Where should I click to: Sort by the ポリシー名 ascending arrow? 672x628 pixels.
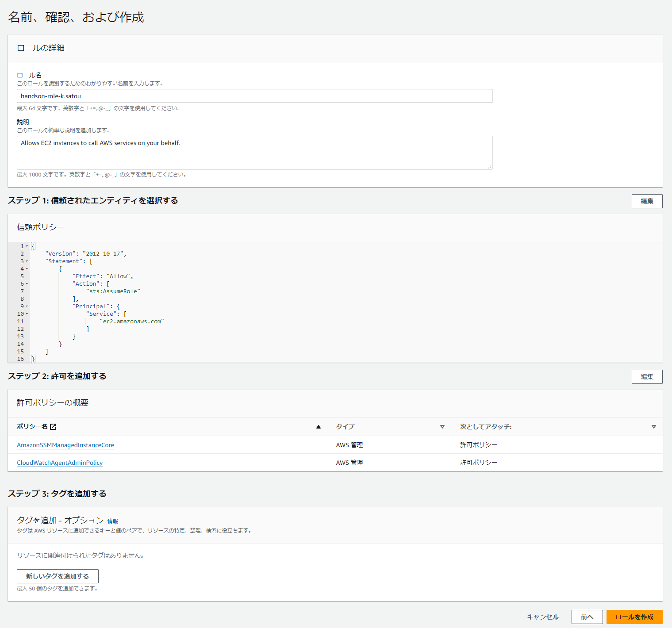pos(319,427)
